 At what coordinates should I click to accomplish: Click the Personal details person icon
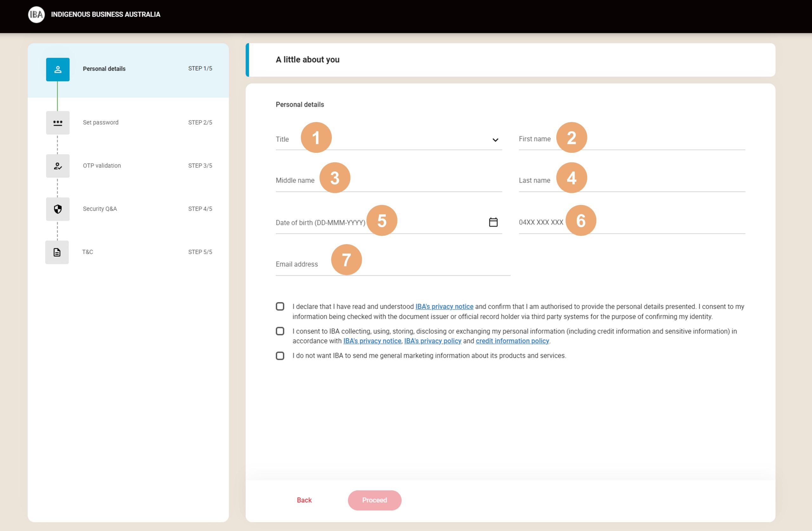[x=58, y=69]
